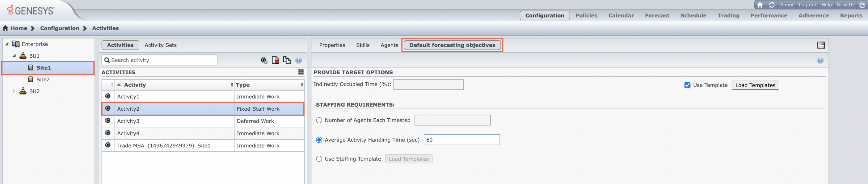Select the Use Staffing Template radio button
This screenshot has width=868, height=184.
coord(319,159)
